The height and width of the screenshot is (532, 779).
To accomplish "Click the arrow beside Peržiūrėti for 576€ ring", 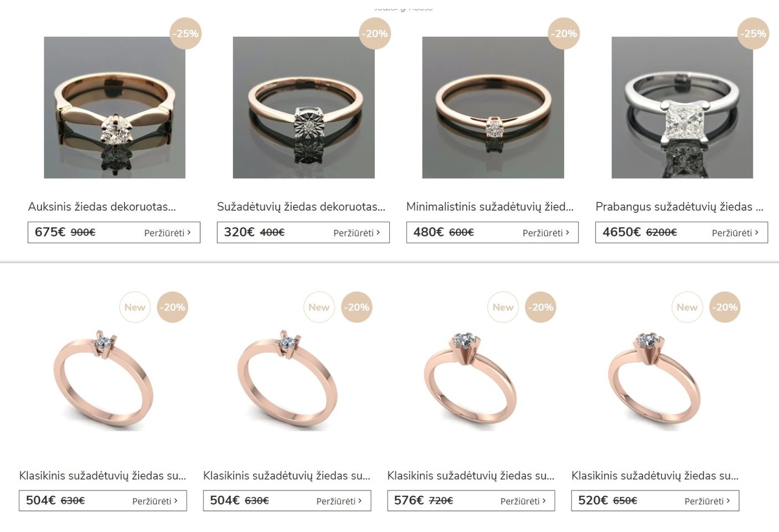I will (x=544, y=501).
